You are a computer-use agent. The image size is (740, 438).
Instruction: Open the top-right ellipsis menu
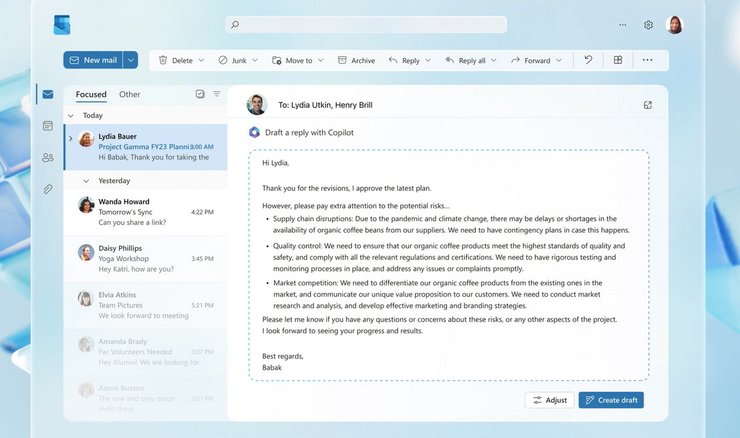coord(622,25)
